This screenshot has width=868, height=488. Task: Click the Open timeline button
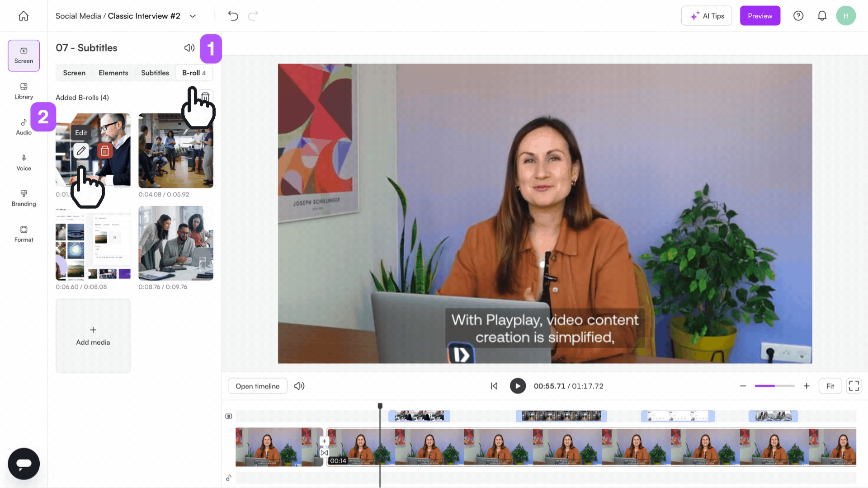click(257, 386)
